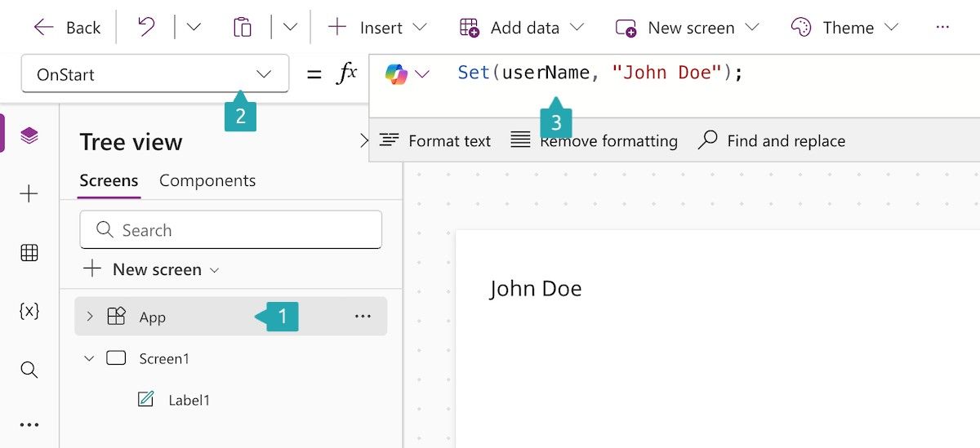This screenshot has height=448, width=980.
Task: Open the sidebar more options ellipsis
Action: (29, 425)
